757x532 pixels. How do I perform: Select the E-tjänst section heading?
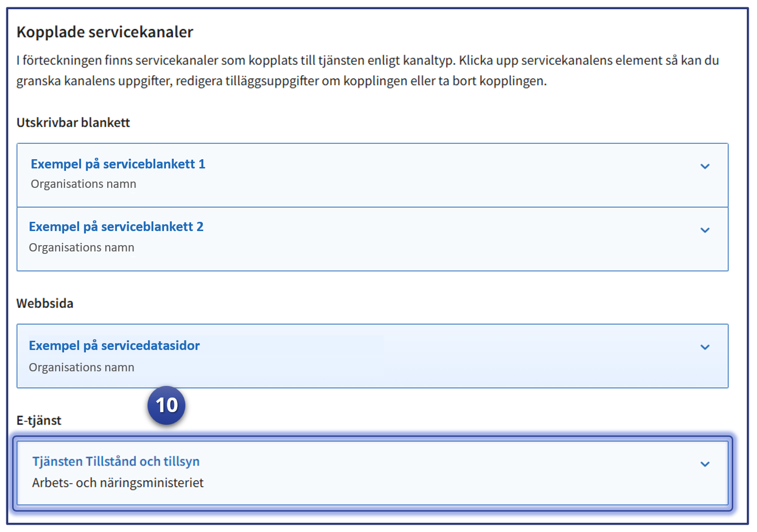pos(39,420)
